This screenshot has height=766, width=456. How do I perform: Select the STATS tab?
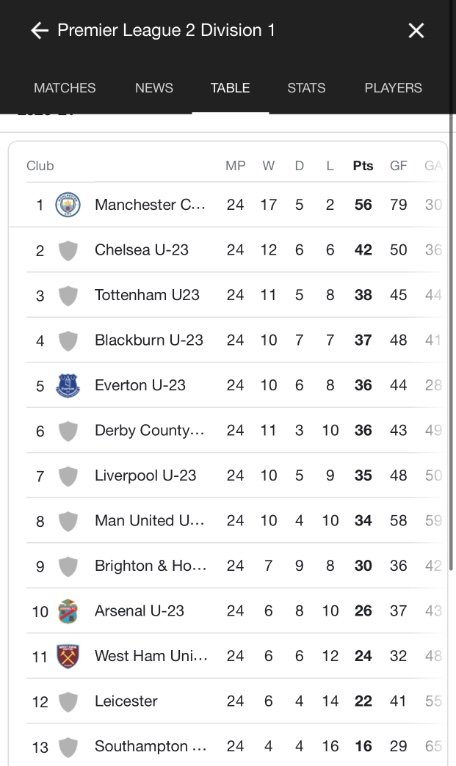tap(306, 88)
